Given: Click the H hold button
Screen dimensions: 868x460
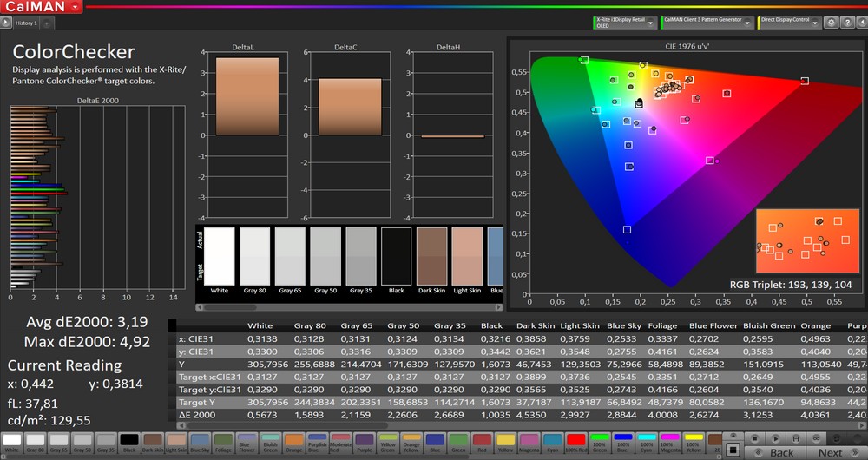Looking at the screenshot, I should tap(795, 438).
